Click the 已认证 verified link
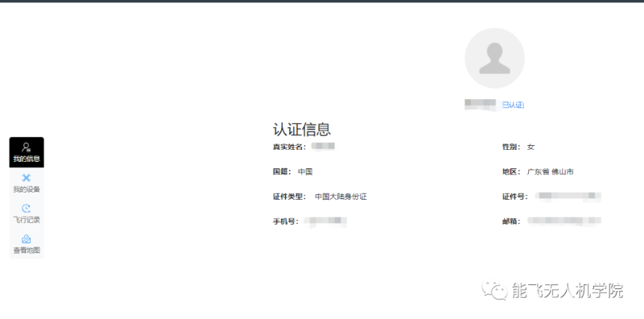 coord(513,105)
